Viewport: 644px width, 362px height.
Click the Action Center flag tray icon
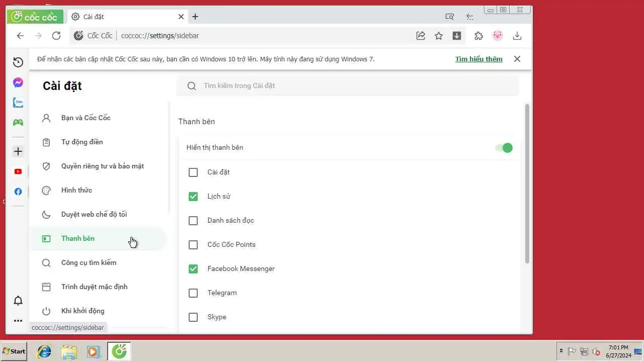(572, 351)
